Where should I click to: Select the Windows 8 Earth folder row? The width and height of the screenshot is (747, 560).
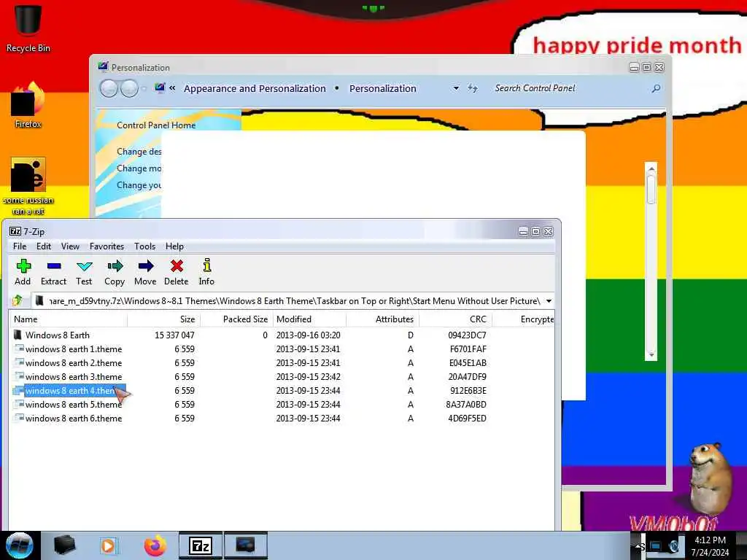[281, 335]
